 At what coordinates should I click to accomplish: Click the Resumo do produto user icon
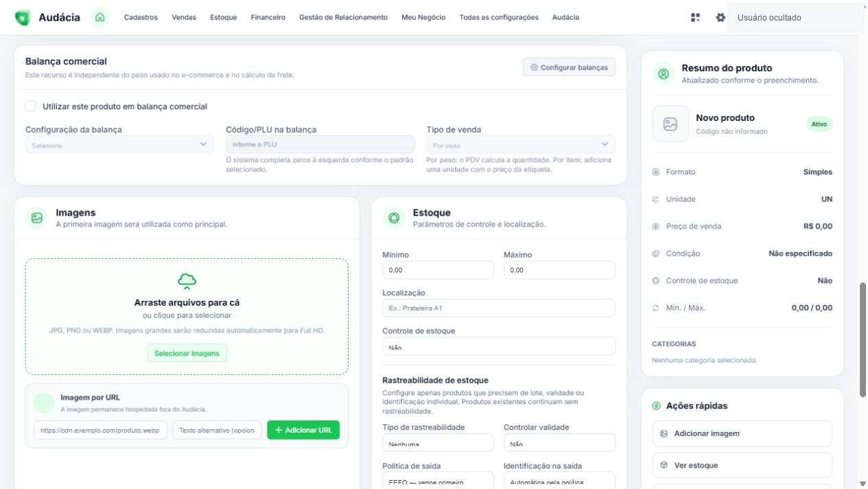click(663, 74)
